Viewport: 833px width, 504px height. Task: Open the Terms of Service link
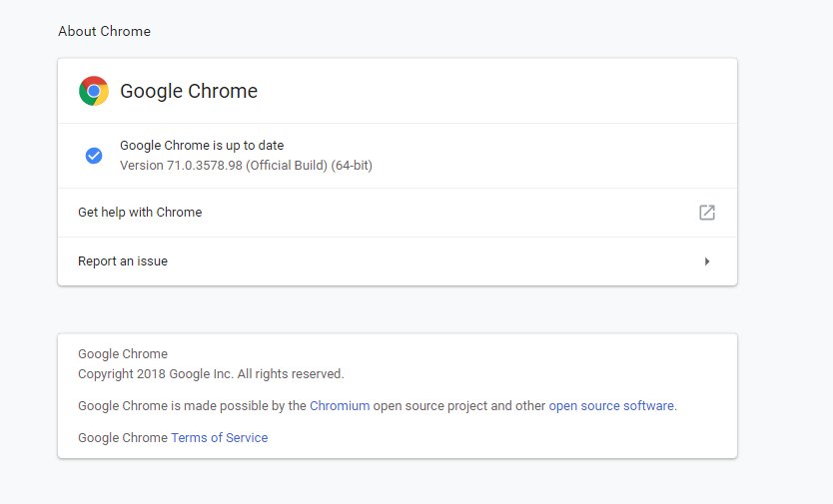[x=220, y=438]
